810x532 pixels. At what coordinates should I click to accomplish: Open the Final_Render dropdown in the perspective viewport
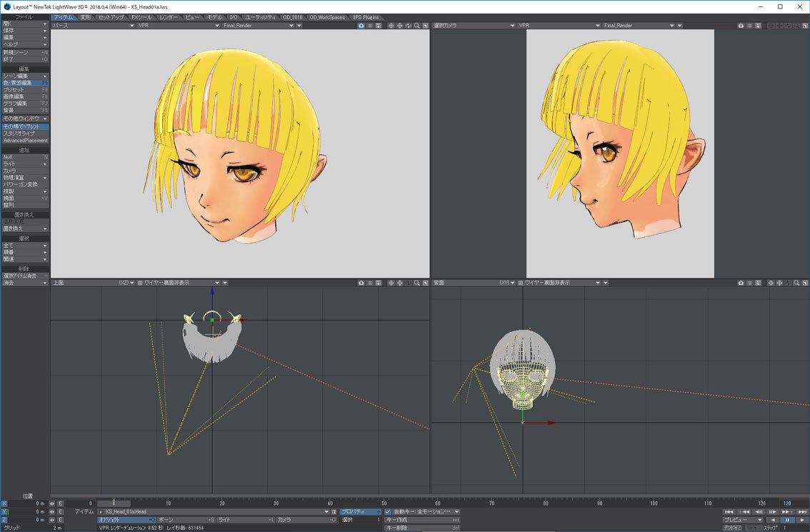pos(259,25)
